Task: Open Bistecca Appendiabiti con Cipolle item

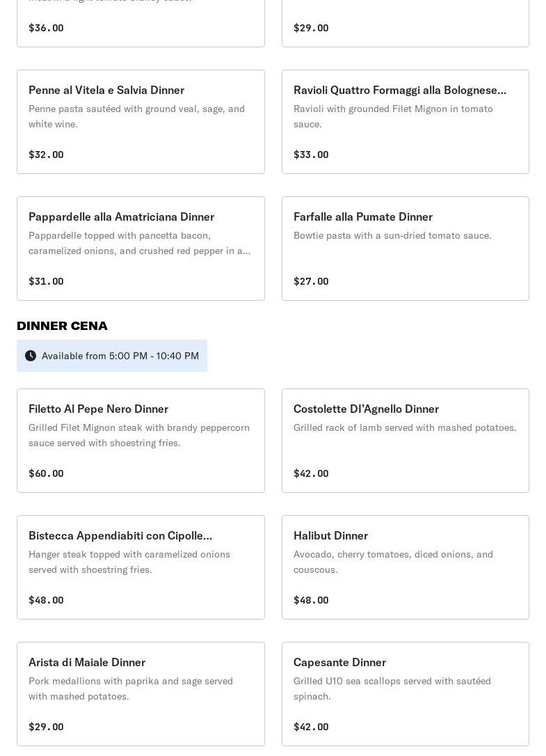Action: (140, 567)
